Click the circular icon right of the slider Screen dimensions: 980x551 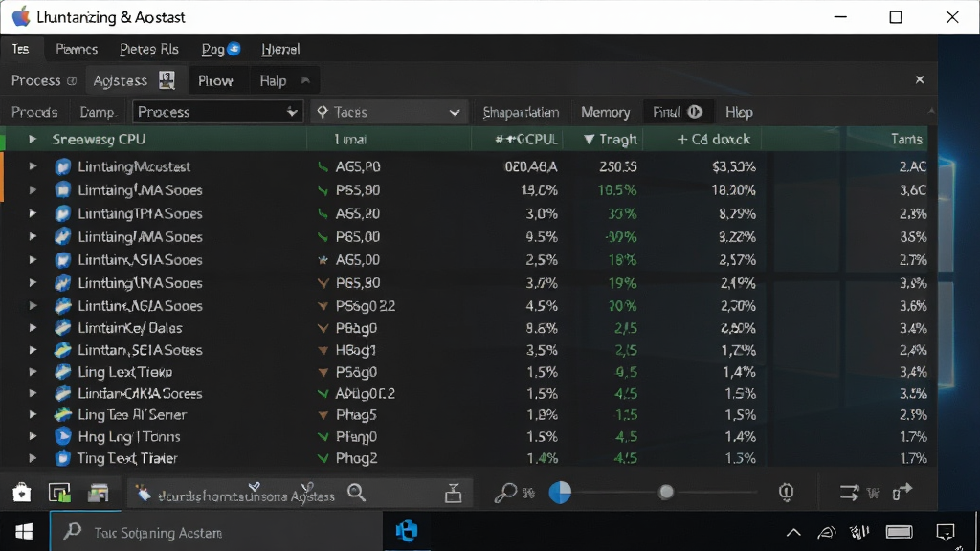pyautogui.click(x=787, y=493)
